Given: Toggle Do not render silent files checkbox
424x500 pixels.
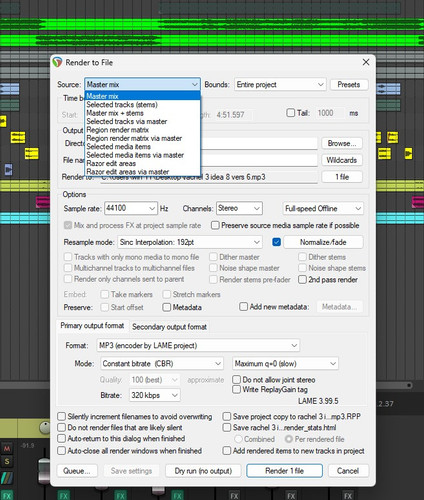Looking at the screenshot, I should pyautogui.click(x=61, y=427).
